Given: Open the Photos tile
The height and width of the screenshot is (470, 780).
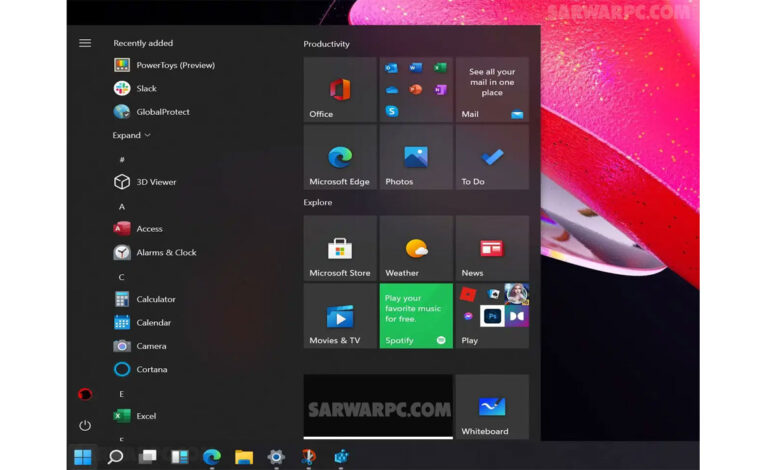Looking at the screenshot, I should pyautogui.click(x=416, y=157).
